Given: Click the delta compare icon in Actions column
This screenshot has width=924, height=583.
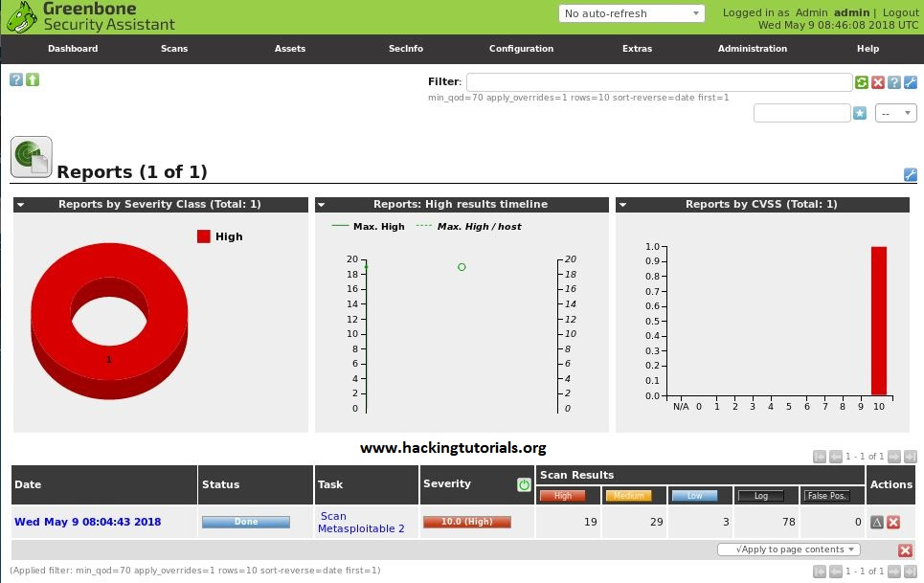Looking at the screenshot, I should click(x=877, y=522).
